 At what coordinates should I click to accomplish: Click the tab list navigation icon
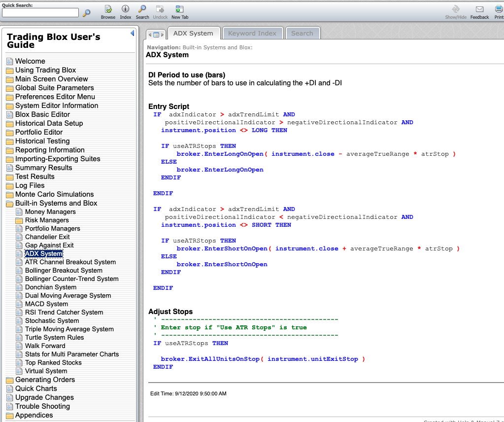[156, 35]
